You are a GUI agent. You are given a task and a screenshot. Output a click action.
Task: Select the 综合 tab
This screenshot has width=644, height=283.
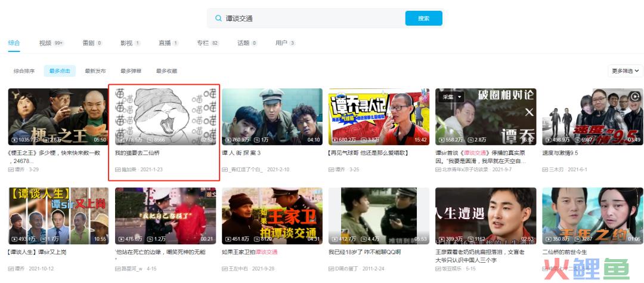point(14,43)
